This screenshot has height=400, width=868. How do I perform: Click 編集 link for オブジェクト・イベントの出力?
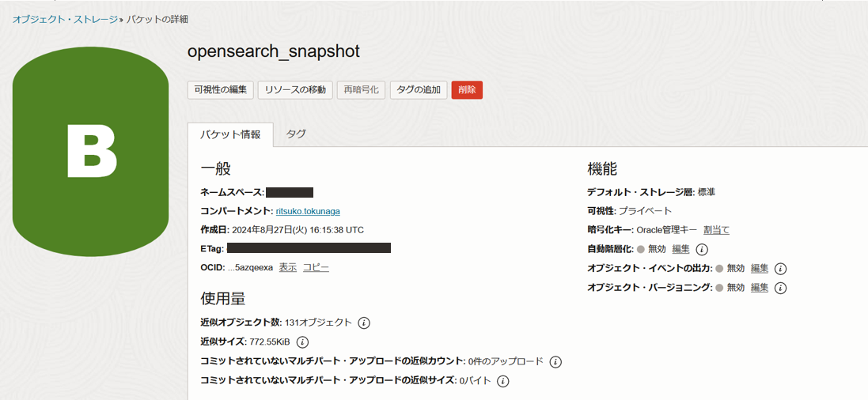coord(760,269)
